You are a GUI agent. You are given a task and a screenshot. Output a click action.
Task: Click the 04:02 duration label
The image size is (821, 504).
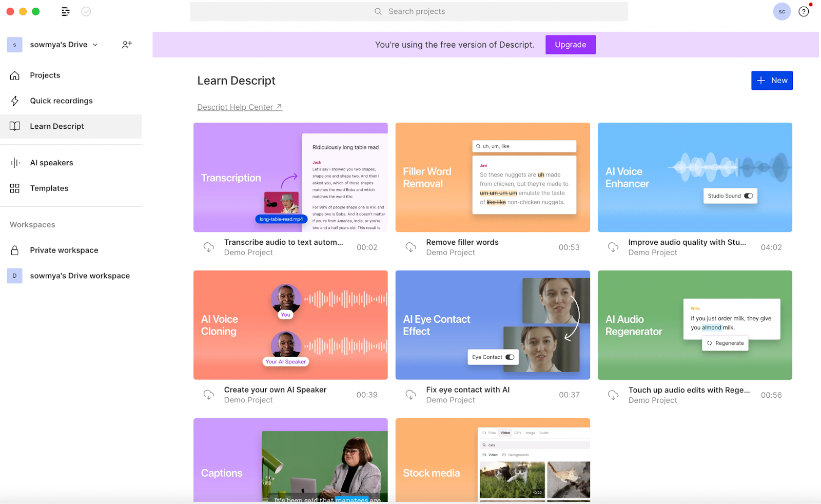771,247
